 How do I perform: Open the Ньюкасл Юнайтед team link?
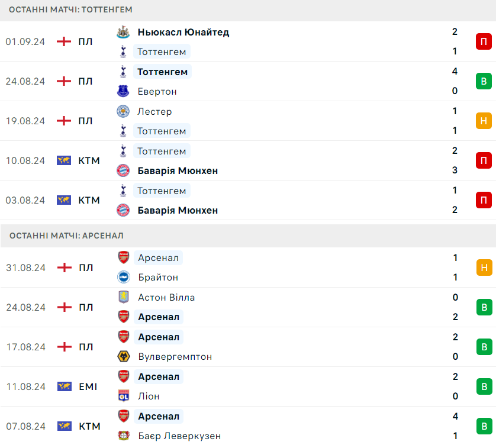[x=183, y=32]
